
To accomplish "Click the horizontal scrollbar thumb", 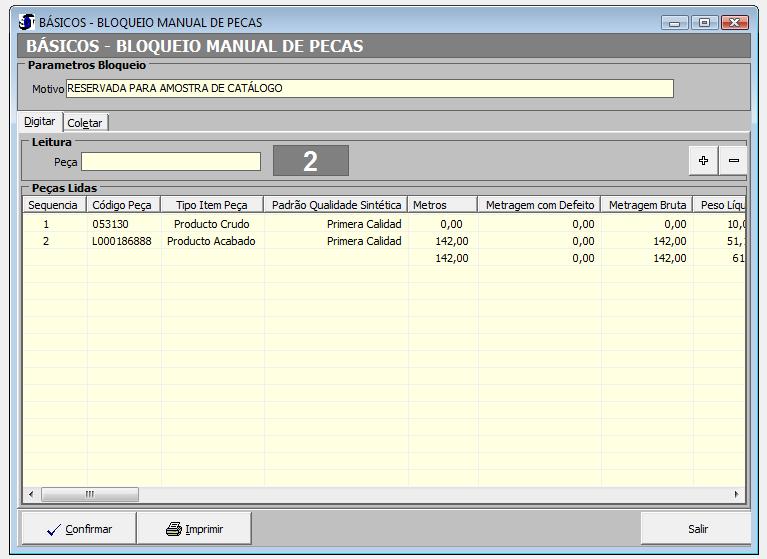I will pyautogui.click(x=89, y=494).
